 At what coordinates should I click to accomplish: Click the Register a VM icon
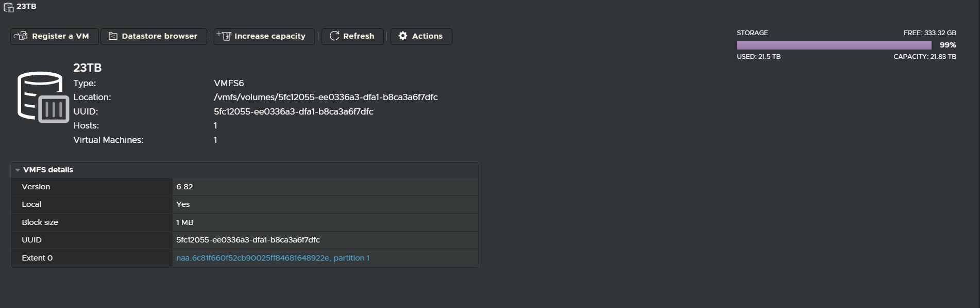tap(21, 36)
